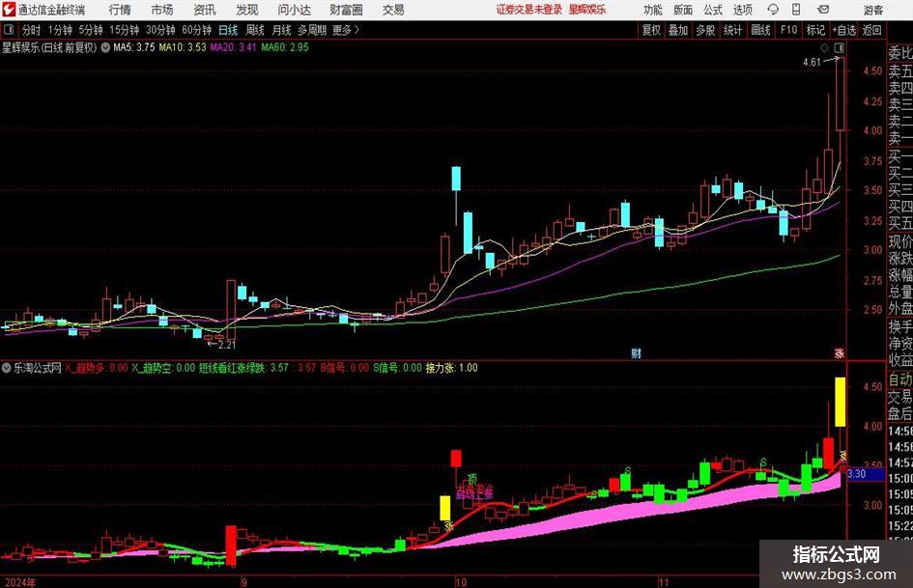Open the 版面 menu
Screen dimensions: 913x588
point(683,10)
